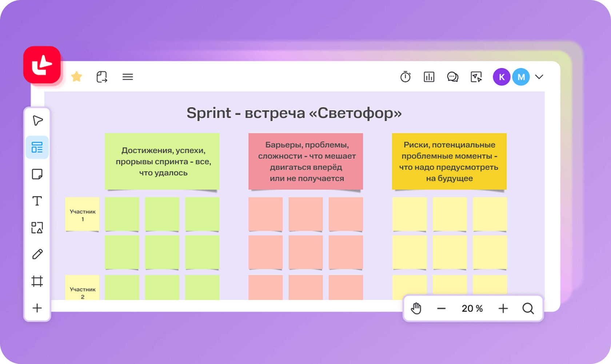
Task: Open the shapes tool
Action: [x=37, y=228]
